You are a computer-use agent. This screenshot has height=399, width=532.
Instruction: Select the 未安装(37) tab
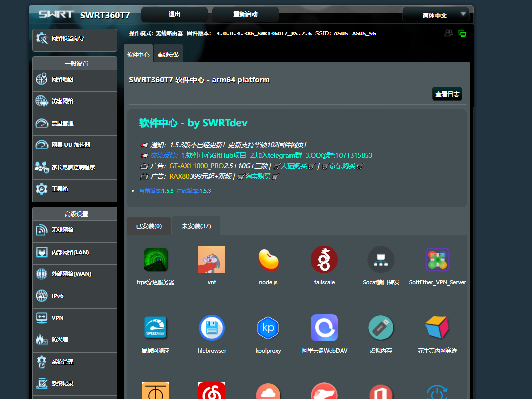(x=196, y=226)
